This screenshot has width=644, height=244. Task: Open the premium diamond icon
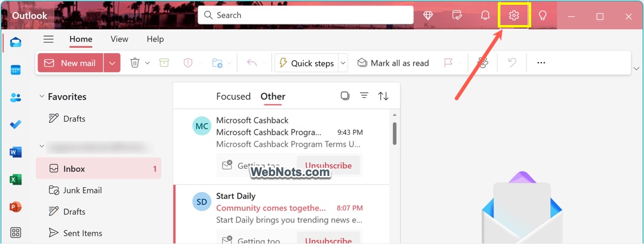tap(428, 16)
